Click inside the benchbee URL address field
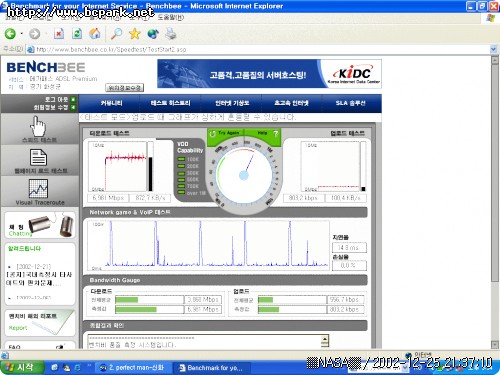The image size is (500, 375). tap(257, 49)
